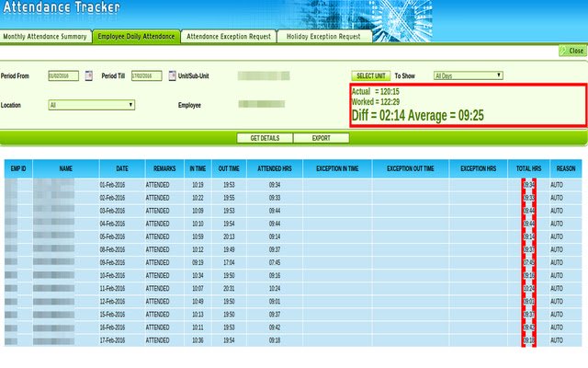Screen dimensions: 588x368
Task: Click the EXCEPTION OUT TIME column header
Action: pos(411,168)
